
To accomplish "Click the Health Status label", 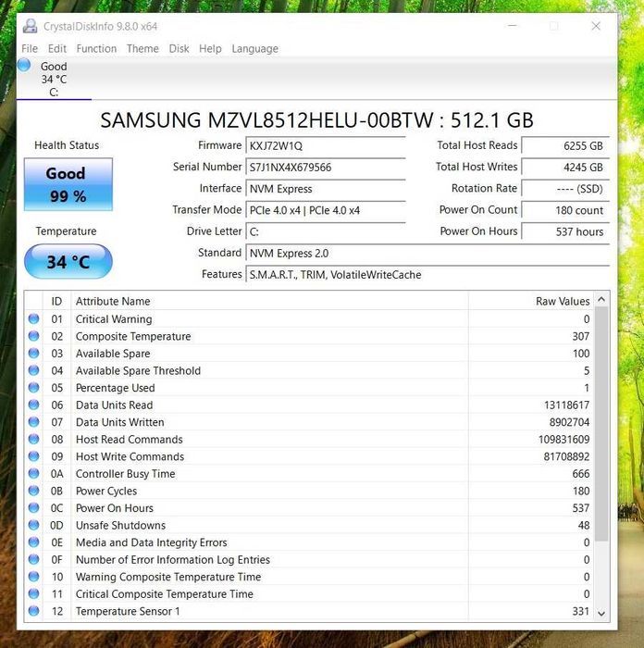I will point(67,145).
